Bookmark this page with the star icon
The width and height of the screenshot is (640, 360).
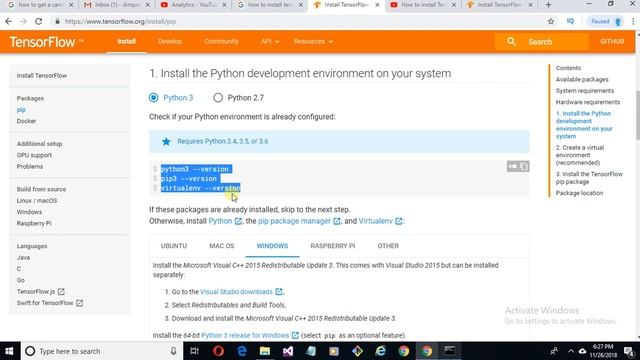551,21
